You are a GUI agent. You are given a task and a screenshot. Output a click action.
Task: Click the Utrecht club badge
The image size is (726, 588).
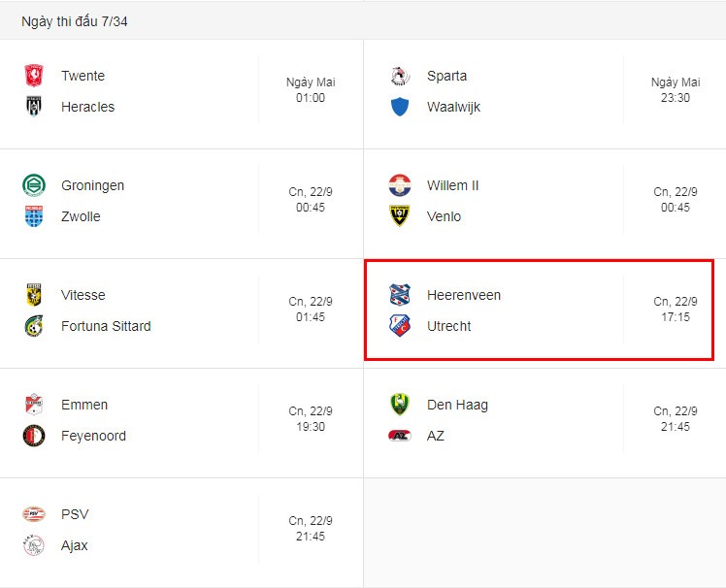point(400,326)
